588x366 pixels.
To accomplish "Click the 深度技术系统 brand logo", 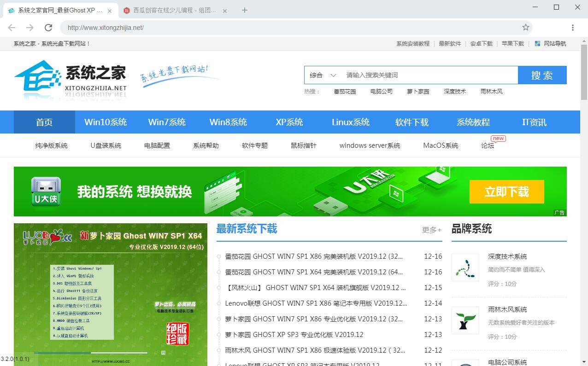I will [x=465, y=267].
